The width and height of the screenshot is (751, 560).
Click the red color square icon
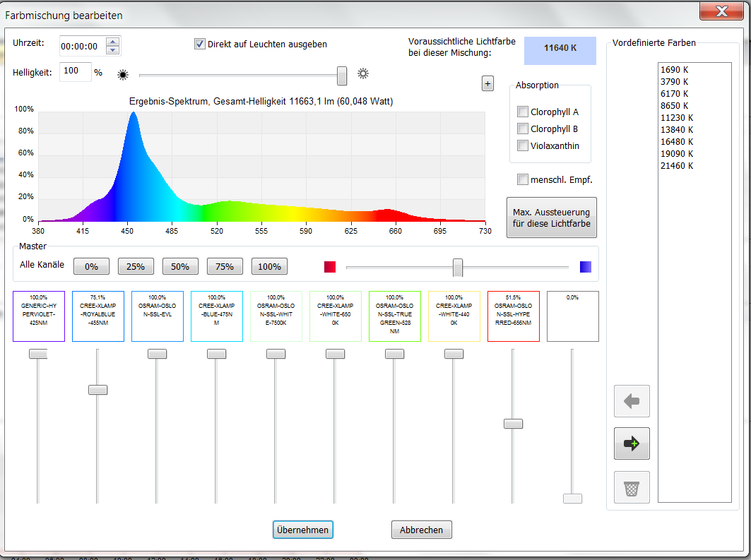tap(330, 266)
